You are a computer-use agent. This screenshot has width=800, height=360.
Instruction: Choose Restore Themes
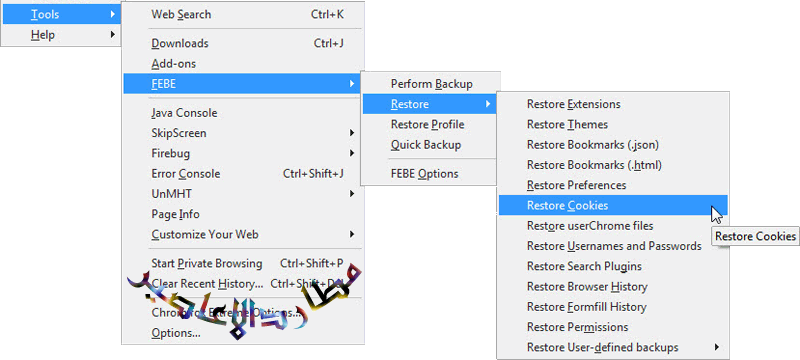point(613,124)
